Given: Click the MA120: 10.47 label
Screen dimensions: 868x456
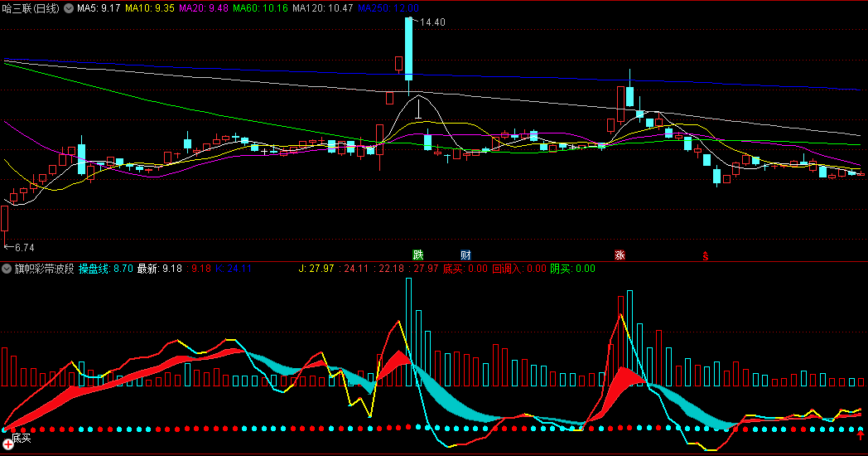Looking at the screenshot, I should 323,8.
